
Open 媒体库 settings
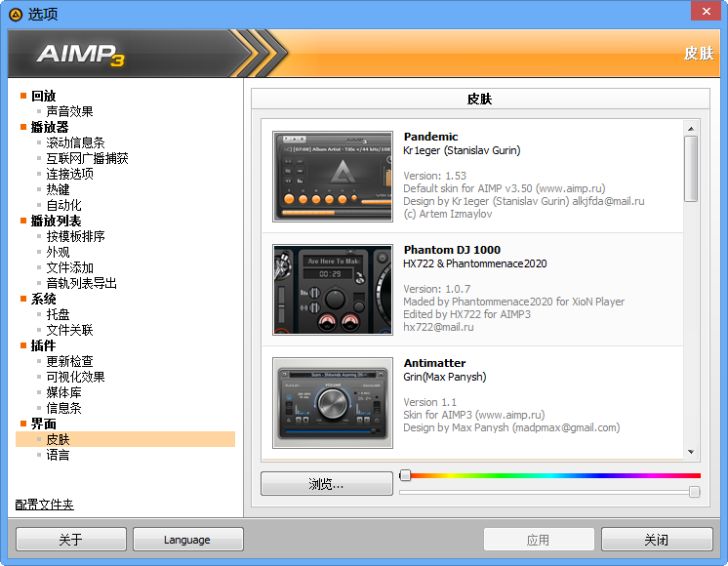pos(63,393)
